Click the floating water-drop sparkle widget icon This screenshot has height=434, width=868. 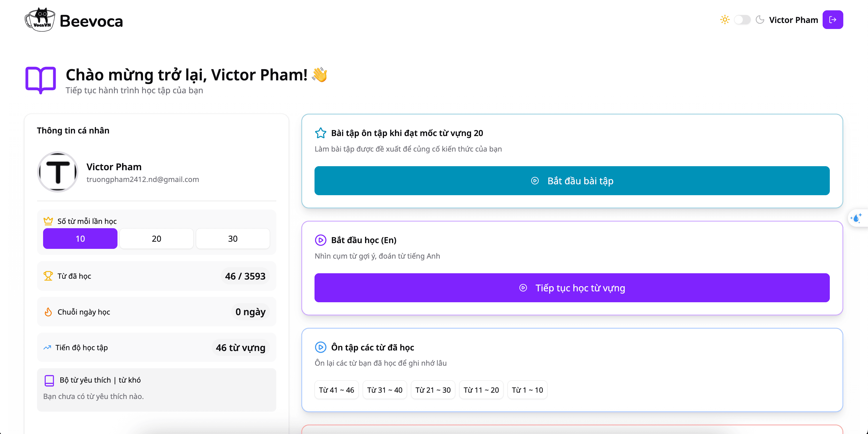[857, 218]
